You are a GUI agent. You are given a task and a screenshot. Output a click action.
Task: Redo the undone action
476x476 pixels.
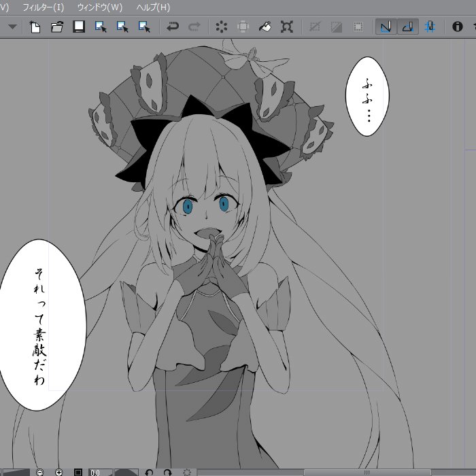tap(194, 27)
